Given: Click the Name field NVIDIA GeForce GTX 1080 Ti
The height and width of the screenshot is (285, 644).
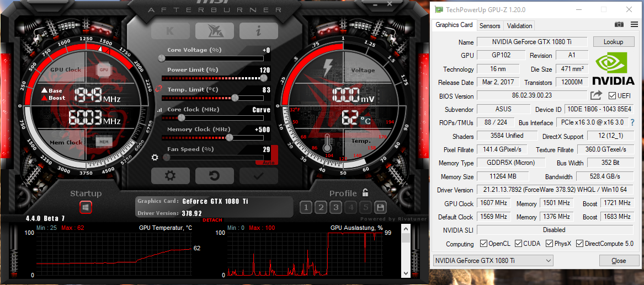Looking at the screenshot, I should [x=533, y=42].
